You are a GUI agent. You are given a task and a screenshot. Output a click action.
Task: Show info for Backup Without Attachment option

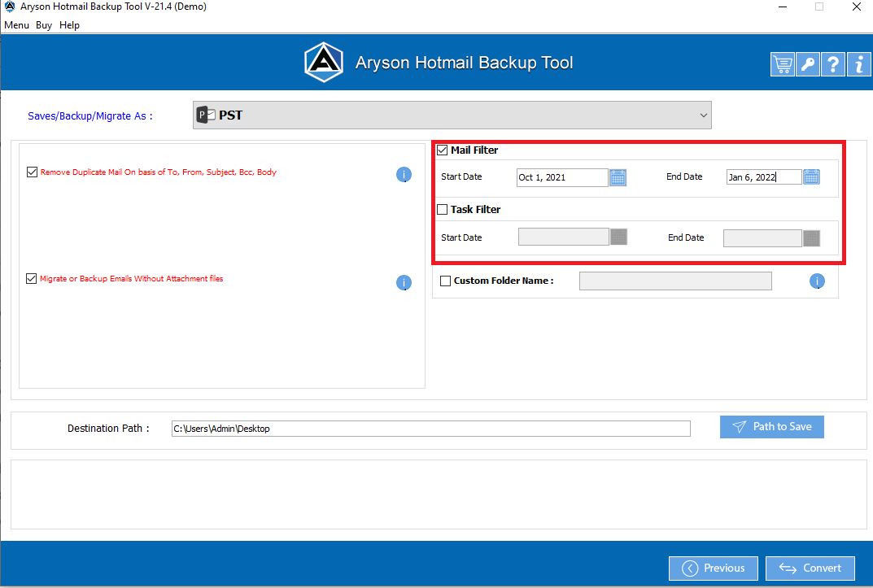[x=404, y=282]
